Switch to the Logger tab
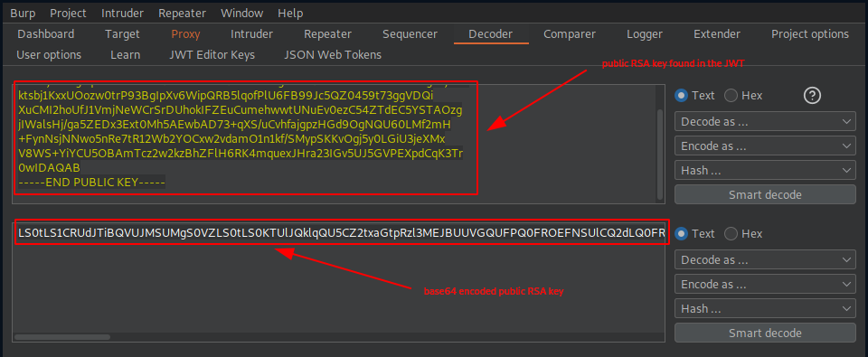This screenshot has height=357, width=868. (645, 34)
